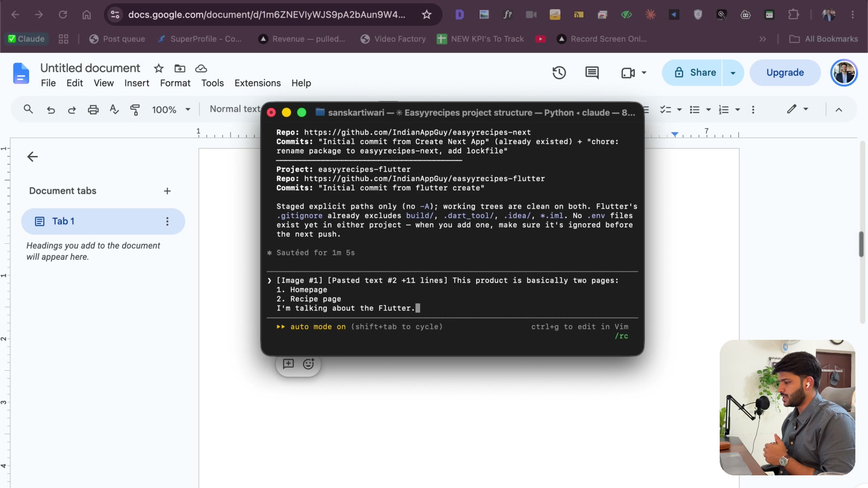The height and width of the screenshot is (488, 868).
Task: Undo the last action
Action: (x=51, y=110)
